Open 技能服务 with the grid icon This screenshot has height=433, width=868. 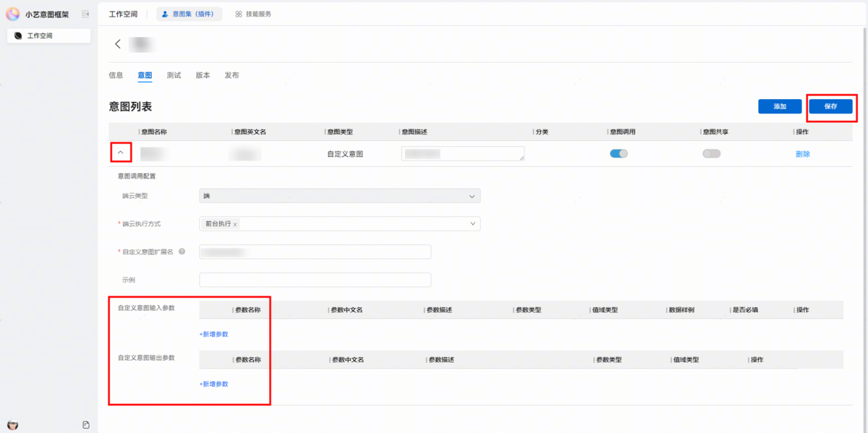click(253, 14)
